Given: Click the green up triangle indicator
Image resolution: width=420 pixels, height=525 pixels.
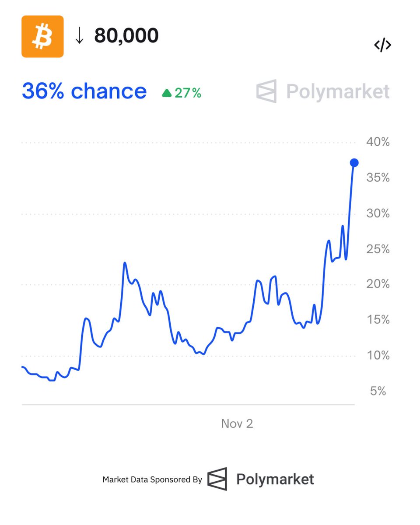Looking at the screenshot, I should coord(167,93).
